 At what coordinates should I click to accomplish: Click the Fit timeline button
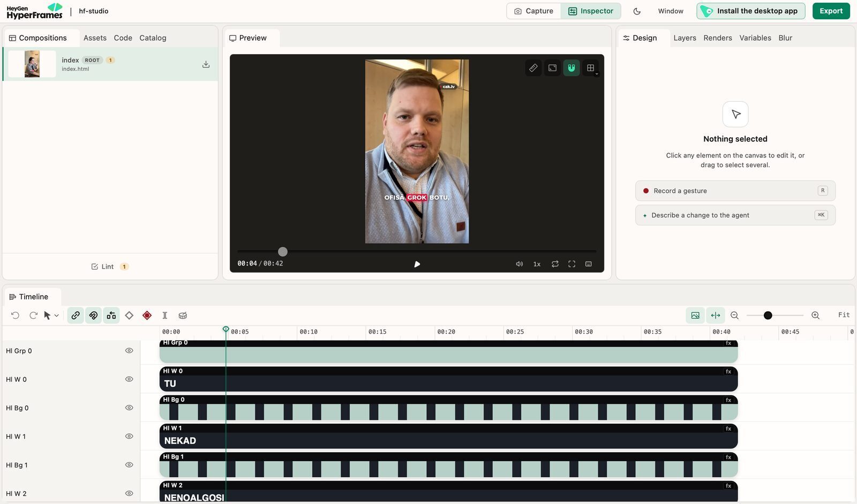pos(844,315)
